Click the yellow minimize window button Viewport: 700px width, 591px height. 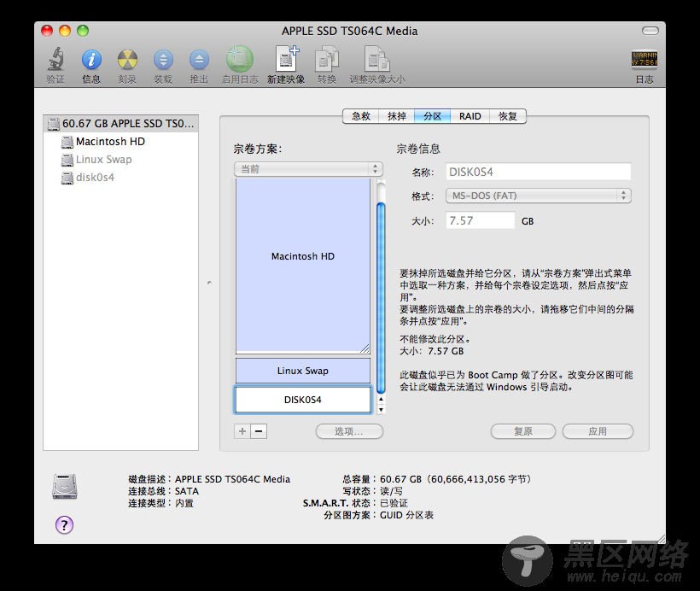pyautogui.click(x=65, y=31)
